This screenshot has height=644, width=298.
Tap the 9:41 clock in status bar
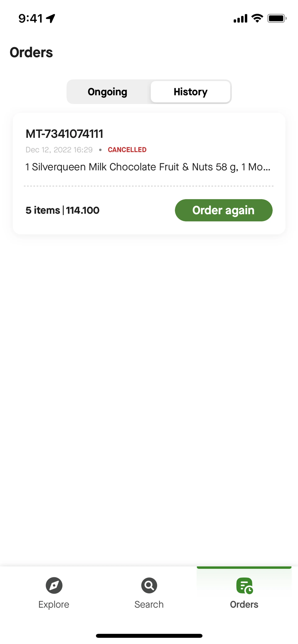pyautogui.click(x=31, y=18)
